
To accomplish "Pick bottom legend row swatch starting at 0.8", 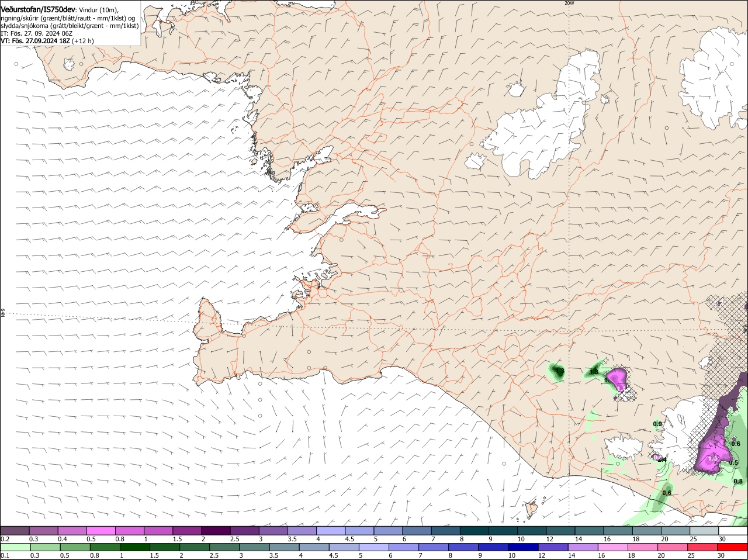I will point(105,547).
